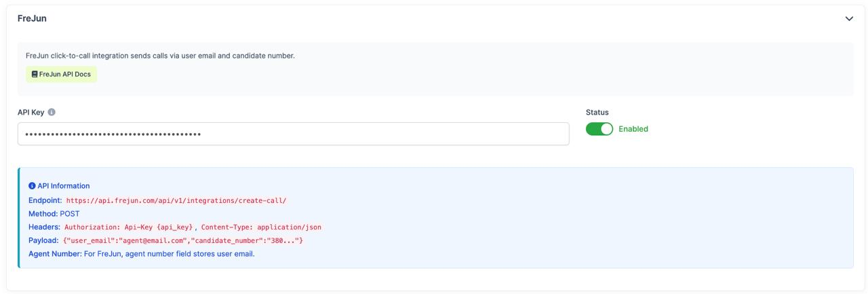Click the Status label above the toggle
The image size is (868, 294).
[x=597, y=113]
